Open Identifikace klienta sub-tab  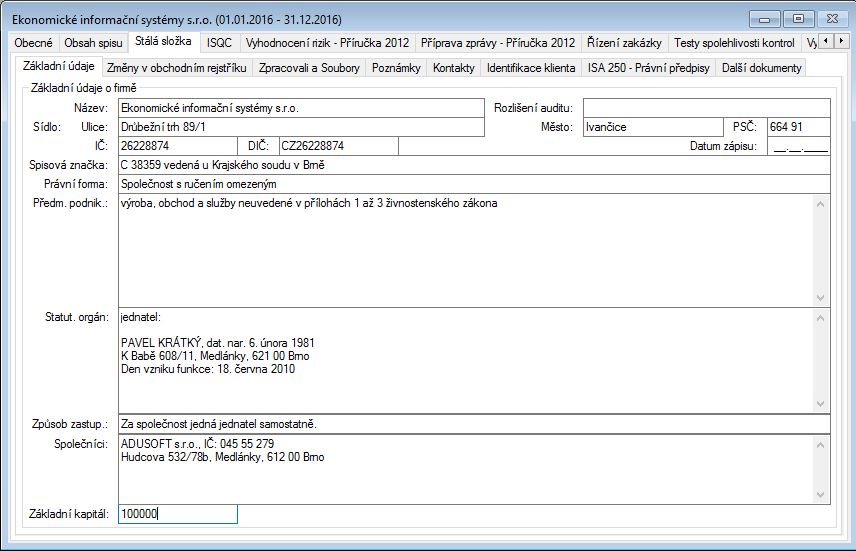(x=531, y=68)
